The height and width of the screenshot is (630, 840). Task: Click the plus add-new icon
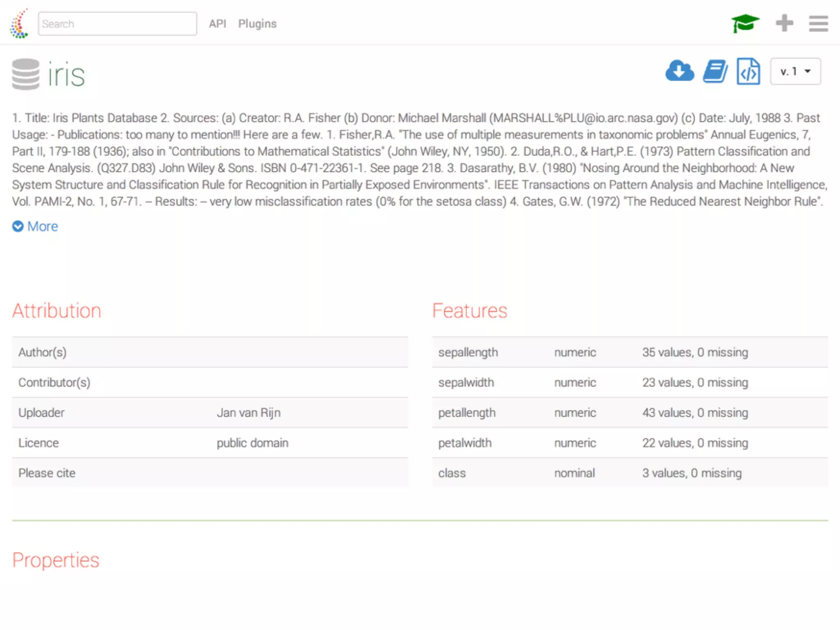[784, 23]
